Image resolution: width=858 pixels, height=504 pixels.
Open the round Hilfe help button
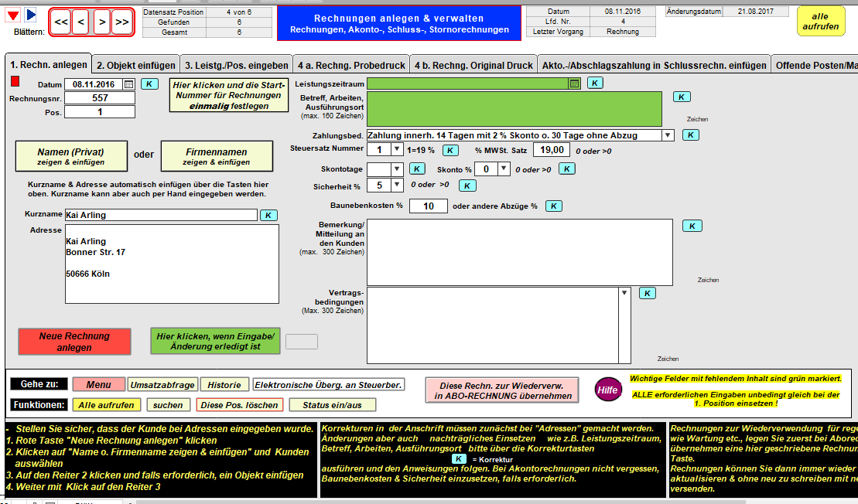[x=608, y=390]
